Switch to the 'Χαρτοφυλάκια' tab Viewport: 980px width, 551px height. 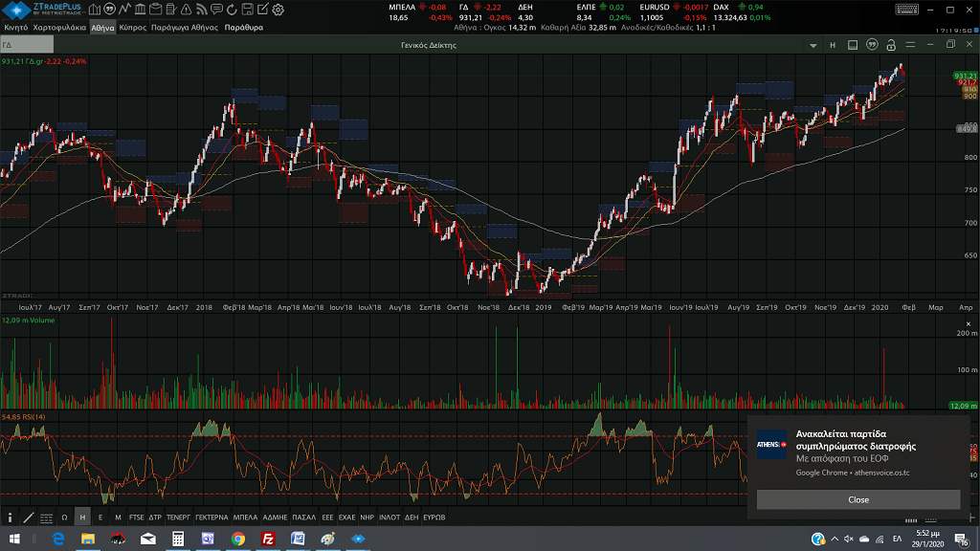[59, 28]
